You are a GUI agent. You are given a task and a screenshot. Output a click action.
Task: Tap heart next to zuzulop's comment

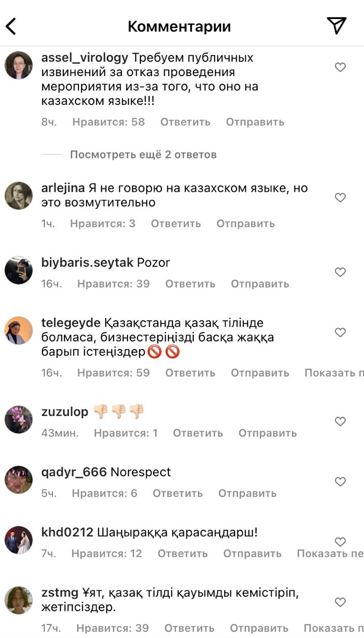[340, 421]
